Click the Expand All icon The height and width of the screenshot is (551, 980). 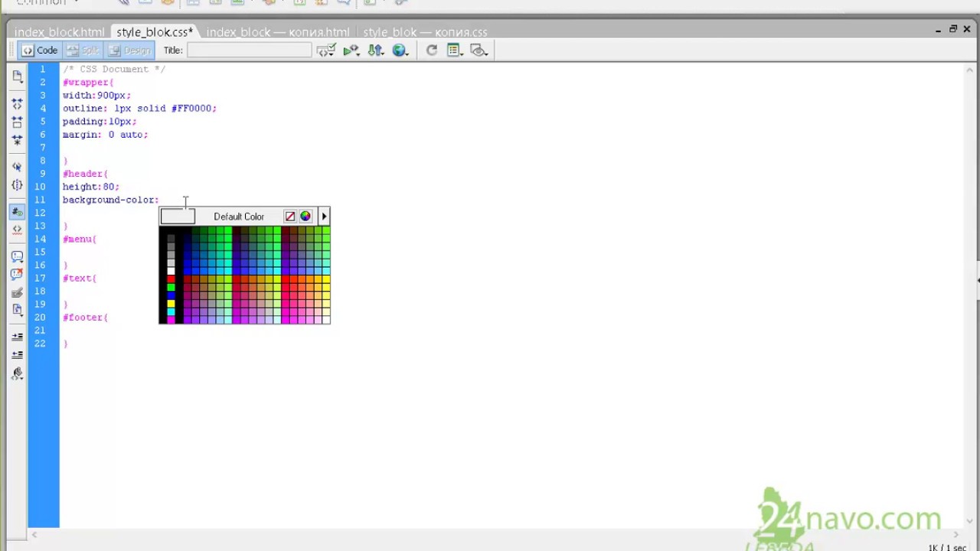pos(17,141)
